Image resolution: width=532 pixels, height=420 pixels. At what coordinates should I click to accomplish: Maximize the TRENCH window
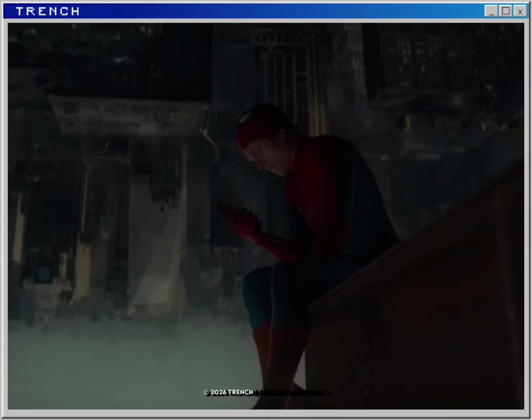click(506, 11)
